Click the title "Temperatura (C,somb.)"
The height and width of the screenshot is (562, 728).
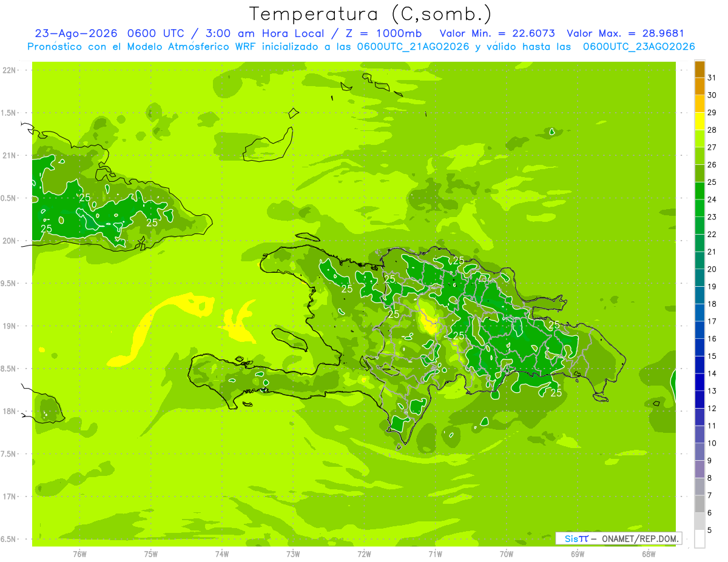(x=370, y=14)
